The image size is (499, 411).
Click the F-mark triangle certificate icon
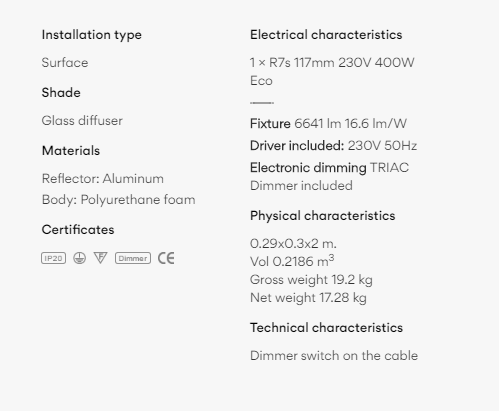click(x=100, y=258)
